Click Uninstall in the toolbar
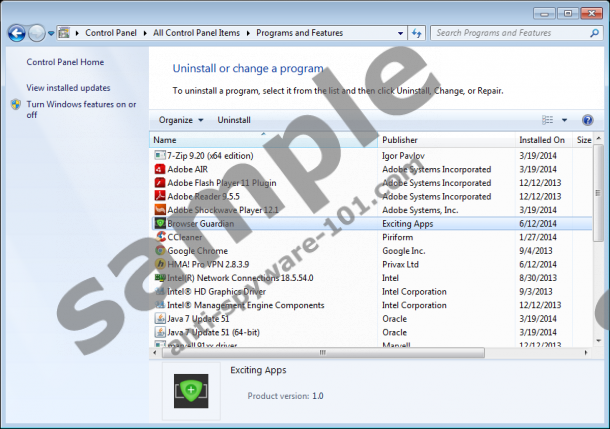 234,120
